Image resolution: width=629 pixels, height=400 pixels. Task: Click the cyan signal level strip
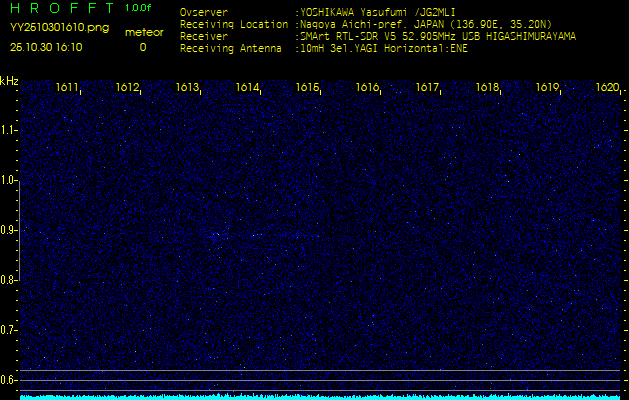point(320,396)
